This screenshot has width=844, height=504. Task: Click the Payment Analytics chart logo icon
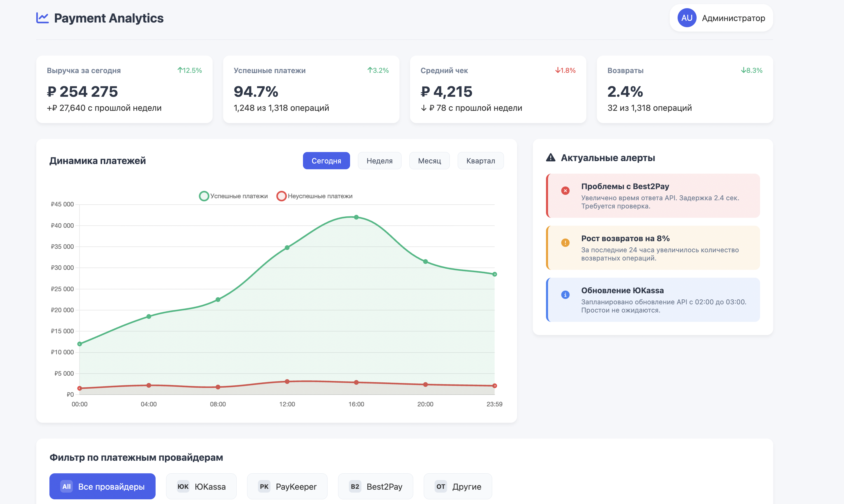[42, 18]
